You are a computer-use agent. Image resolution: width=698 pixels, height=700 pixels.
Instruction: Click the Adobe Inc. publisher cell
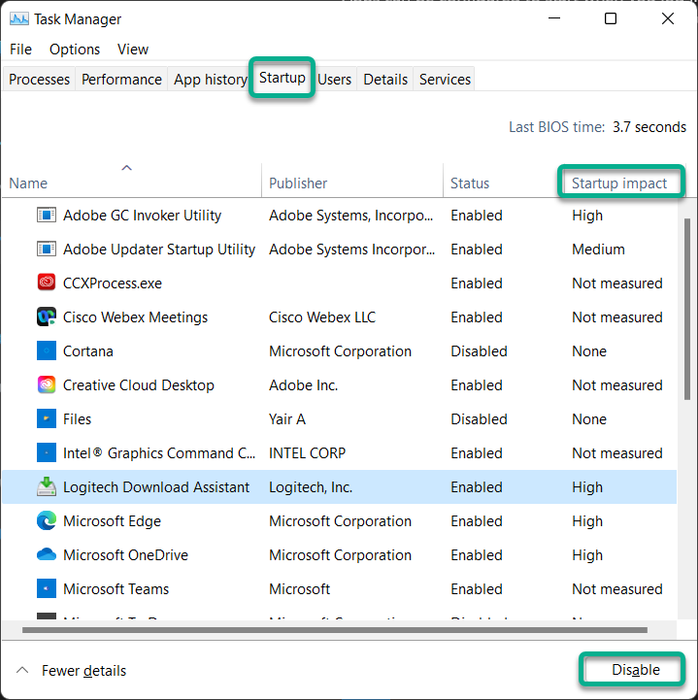(303, 385)
